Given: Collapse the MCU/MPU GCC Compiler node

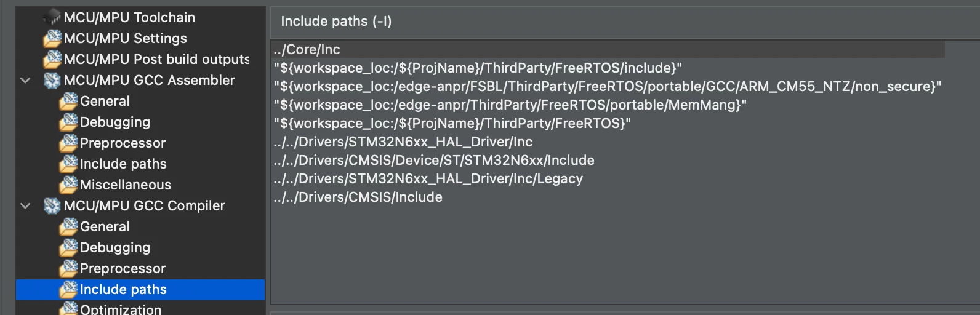Looking at the screenshot, I should (25, 205).
